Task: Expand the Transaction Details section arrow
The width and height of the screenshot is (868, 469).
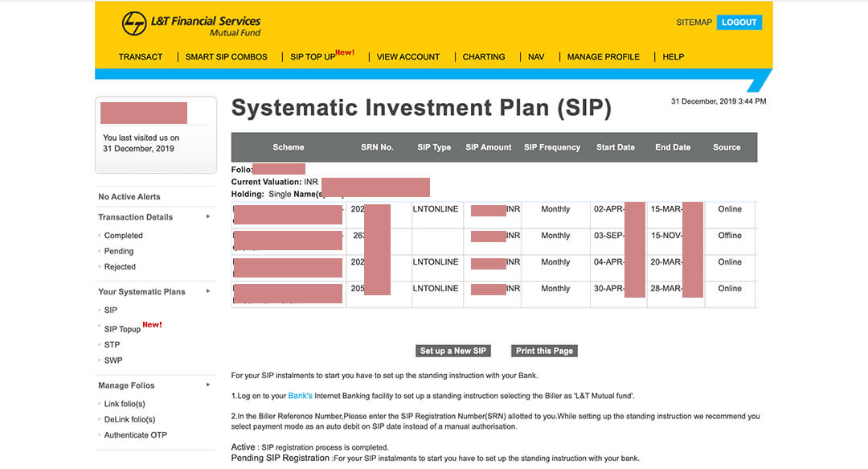Action: 208,216
